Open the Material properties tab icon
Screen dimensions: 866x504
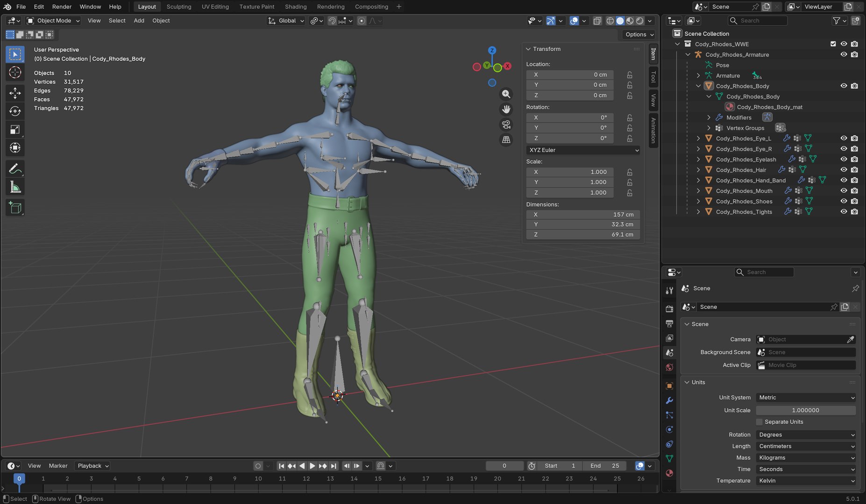pyautogui.click(x=669, y=473)
